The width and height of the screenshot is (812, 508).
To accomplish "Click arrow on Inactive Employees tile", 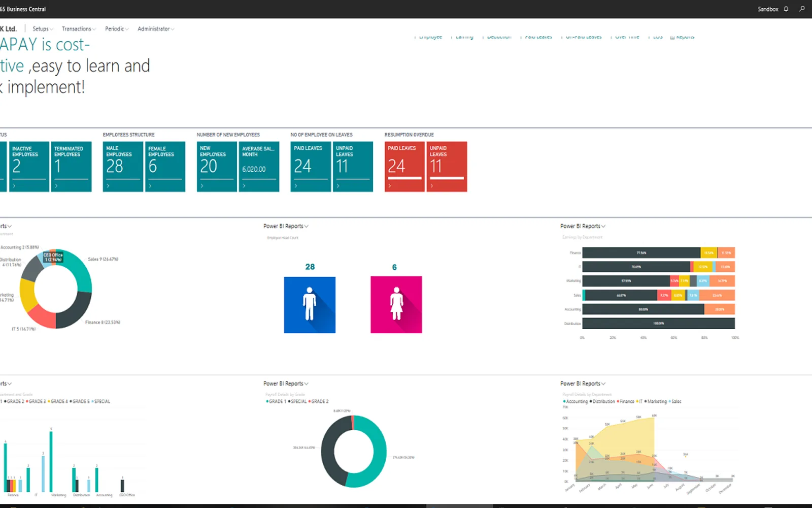I will pos(14,186).
